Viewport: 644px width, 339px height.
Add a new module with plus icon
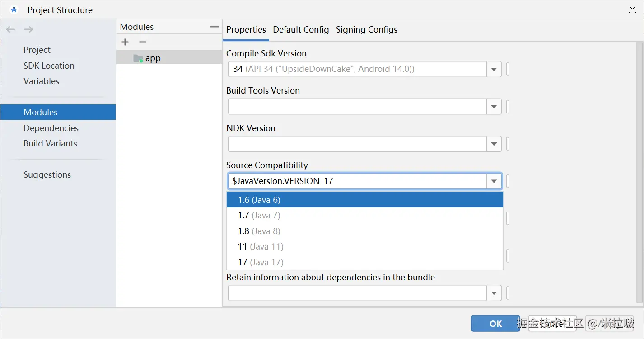pos(125,42)
